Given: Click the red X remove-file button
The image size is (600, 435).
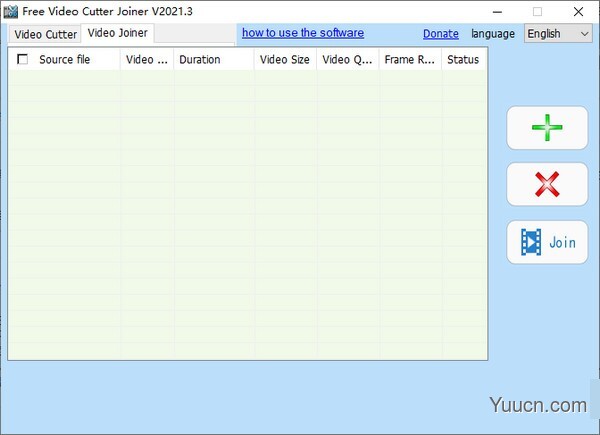Looking at the screenshot, I should click(547, 184).
